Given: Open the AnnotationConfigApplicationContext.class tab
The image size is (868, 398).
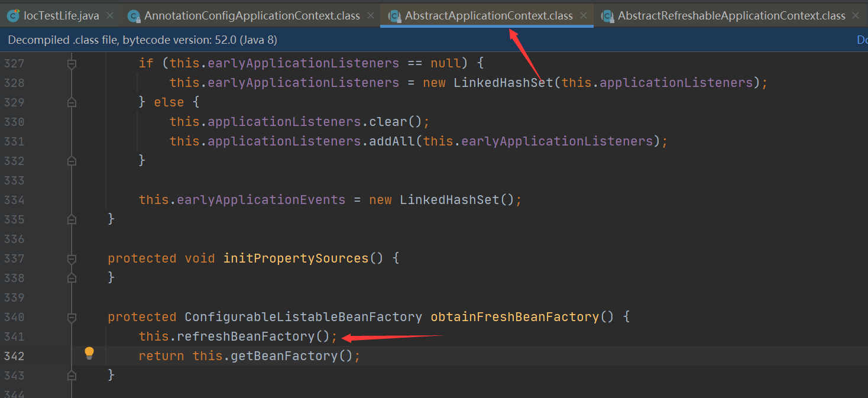Looking at the screenshot, I should pos(252,16).
